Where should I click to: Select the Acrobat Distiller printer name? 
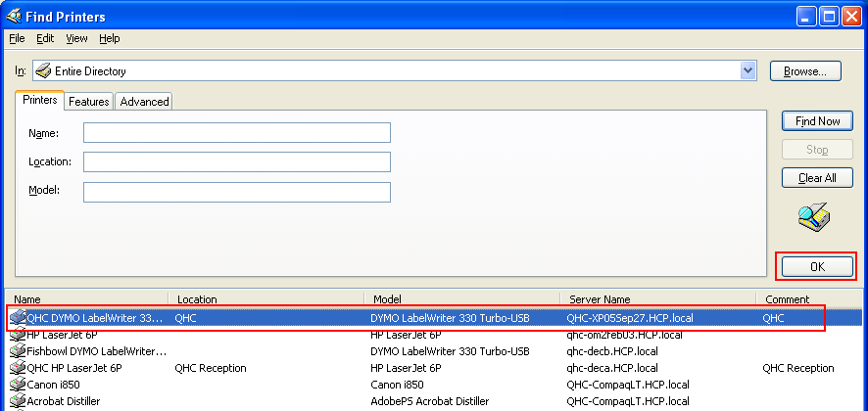63,401
